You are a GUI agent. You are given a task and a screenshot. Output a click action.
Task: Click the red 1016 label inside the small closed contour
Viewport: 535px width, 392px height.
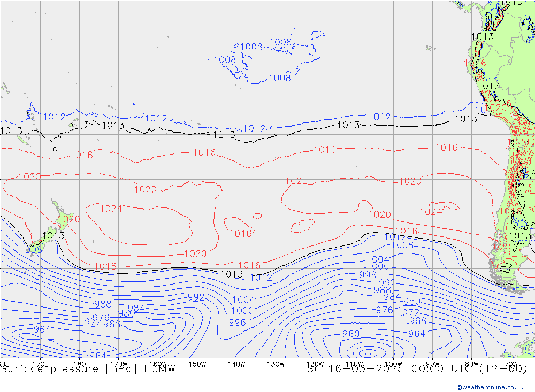click(x=241, y=234)
